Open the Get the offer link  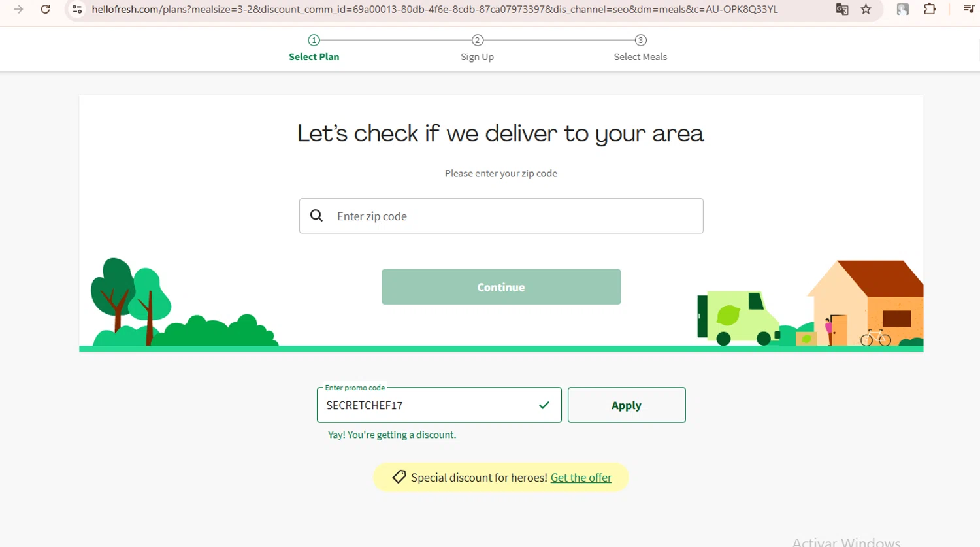coord(581,478)
